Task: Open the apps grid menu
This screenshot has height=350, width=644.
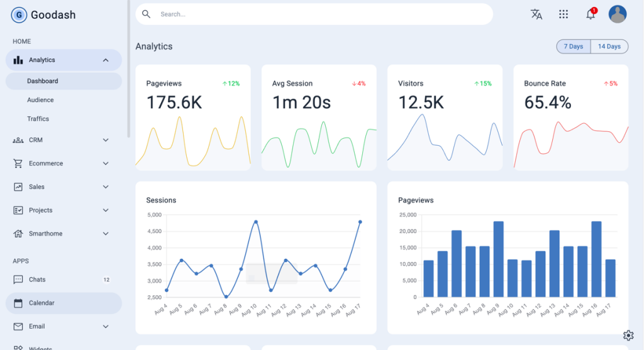Action: pos(563,14)
